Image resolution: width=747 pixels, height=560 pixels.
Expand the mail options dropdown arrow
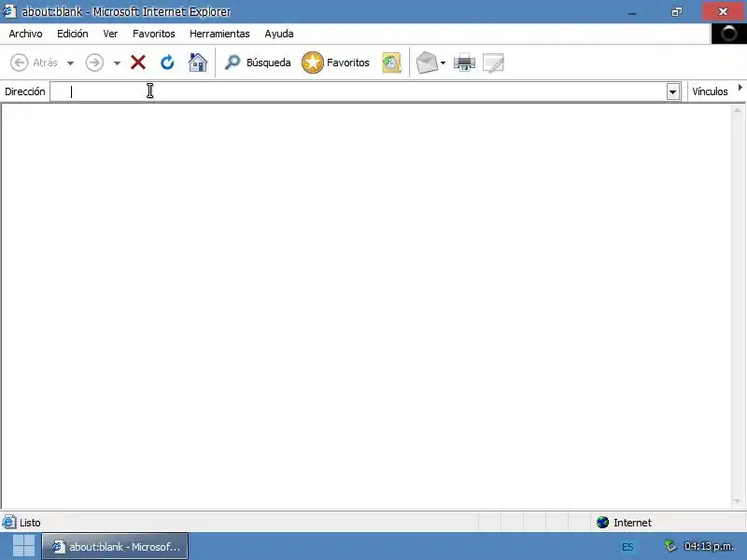point(443,63)
